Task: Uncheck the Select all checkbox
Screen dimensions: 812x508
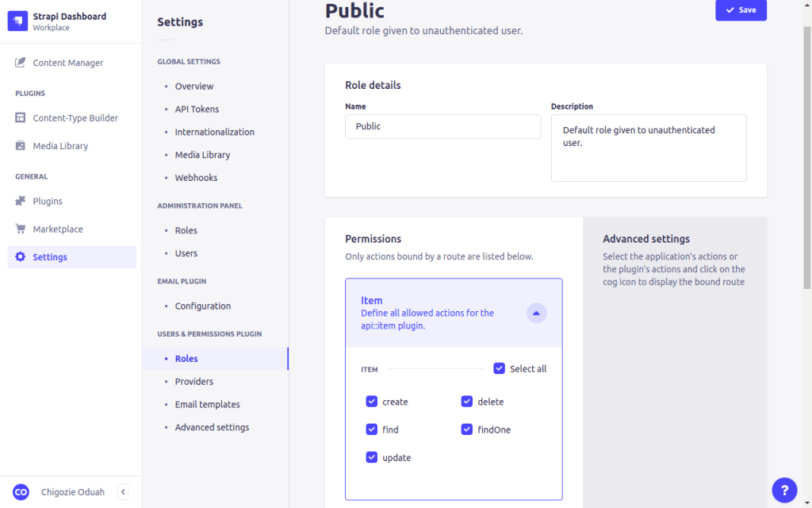Action: click(x=499, y=368)
